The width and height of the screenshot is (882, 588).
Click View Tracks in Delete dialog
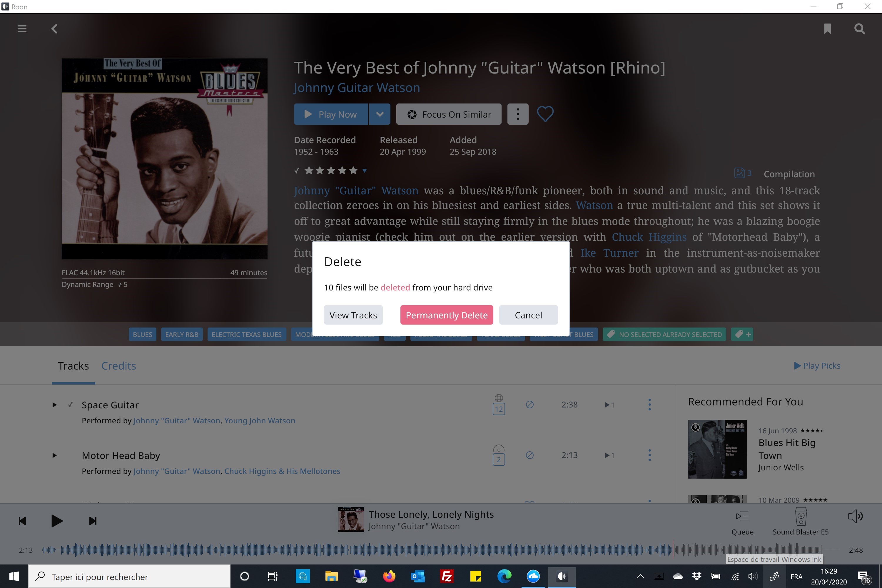tap(353, 315)
